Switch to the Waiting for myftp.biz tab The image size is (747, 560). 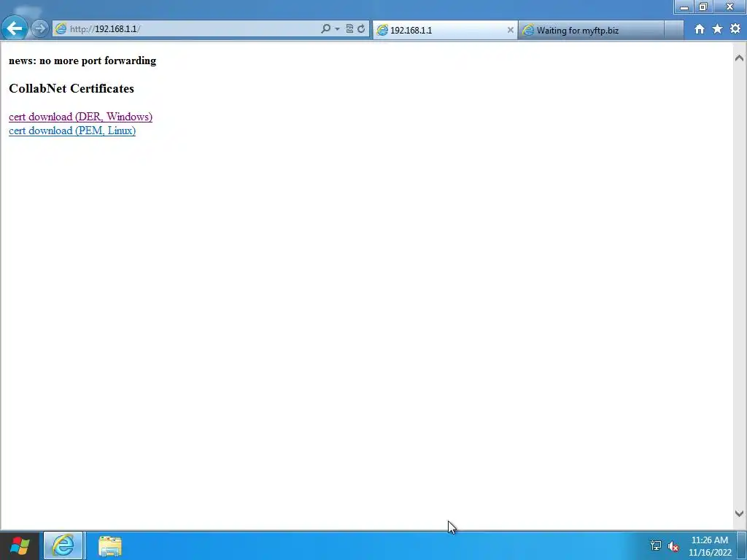coord(591,30)
